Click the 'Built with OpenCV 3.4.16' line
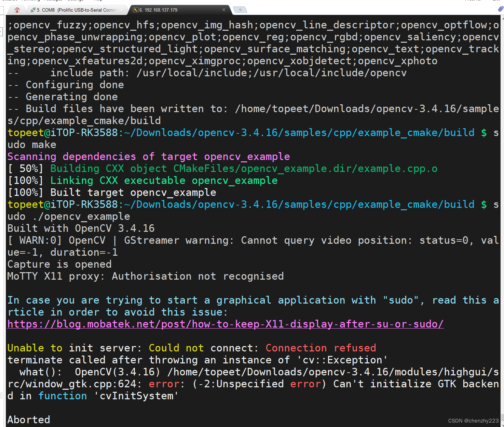Image resolution: width=504 pixels, height=427 pixels. (x=81, y=228)
